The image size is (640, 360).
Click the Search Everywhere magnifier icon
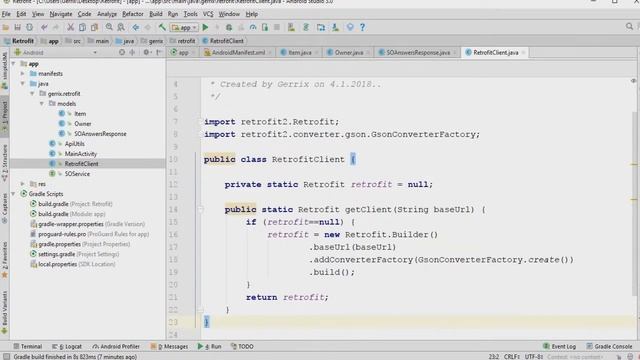coord(629,27)
